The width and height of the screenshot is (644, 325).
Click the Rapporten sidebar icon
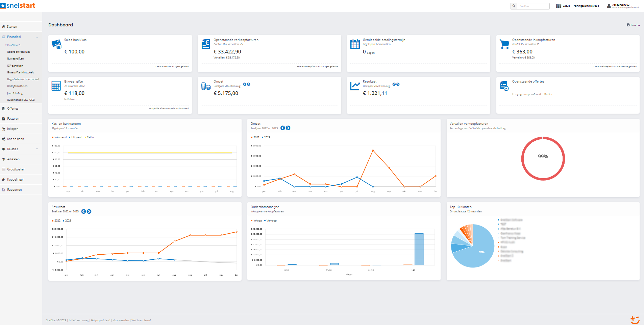(3, 190)
